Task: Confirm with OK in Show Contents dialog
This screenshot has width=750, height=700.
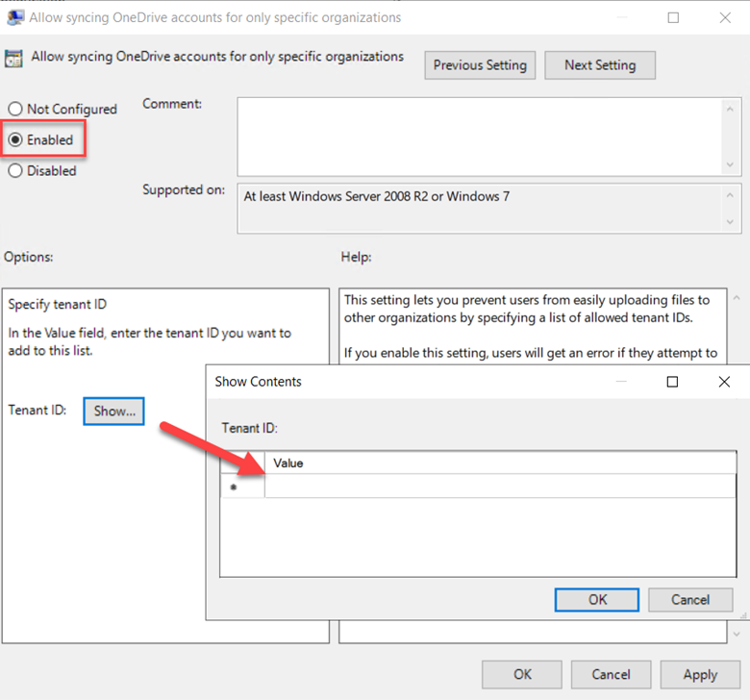Action: point(597,600)
